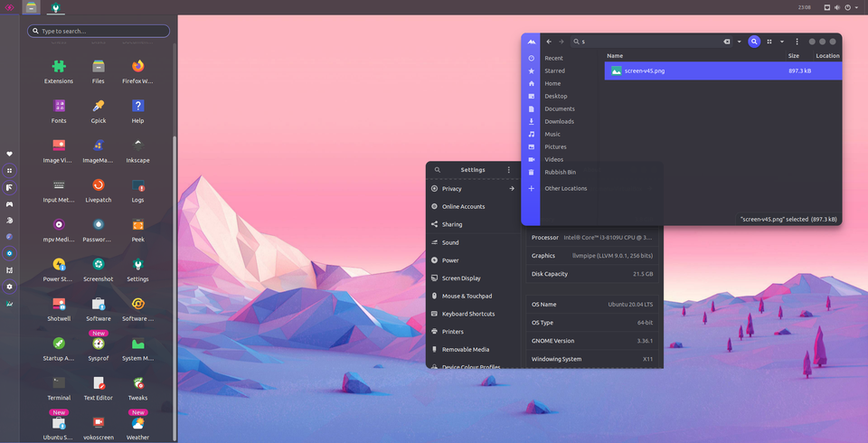
Task: Open Startup Applications
Action: pos(59,349)
